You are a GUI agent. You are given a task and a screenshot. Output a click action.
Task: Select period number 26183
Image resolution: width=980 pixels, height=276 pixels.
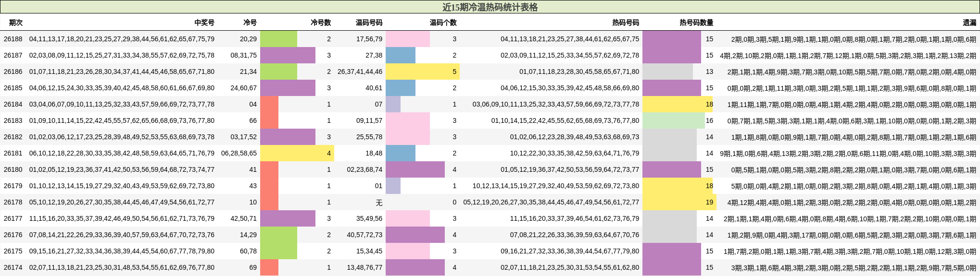pos(13,120)
